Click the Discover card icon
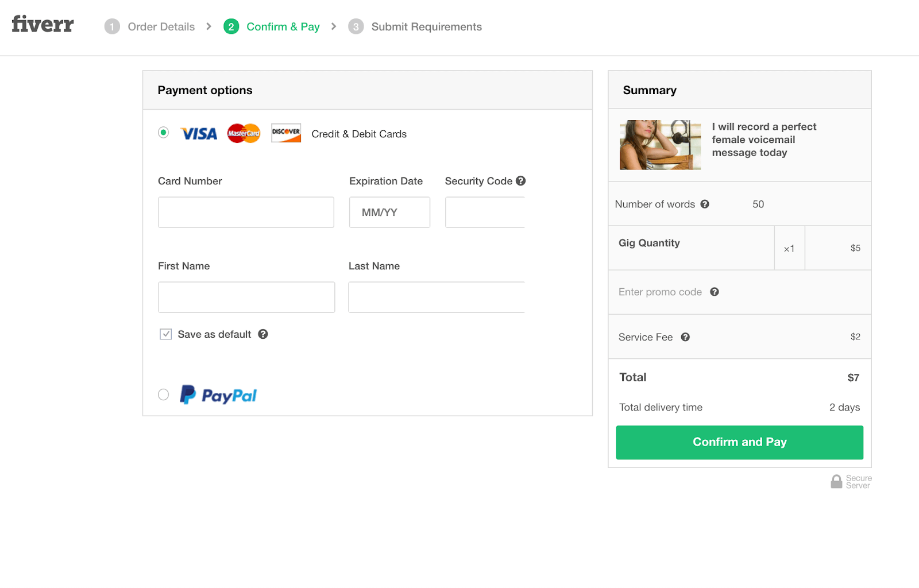The image size is (919, 588). pyautogui.click(x=285, y=133)
